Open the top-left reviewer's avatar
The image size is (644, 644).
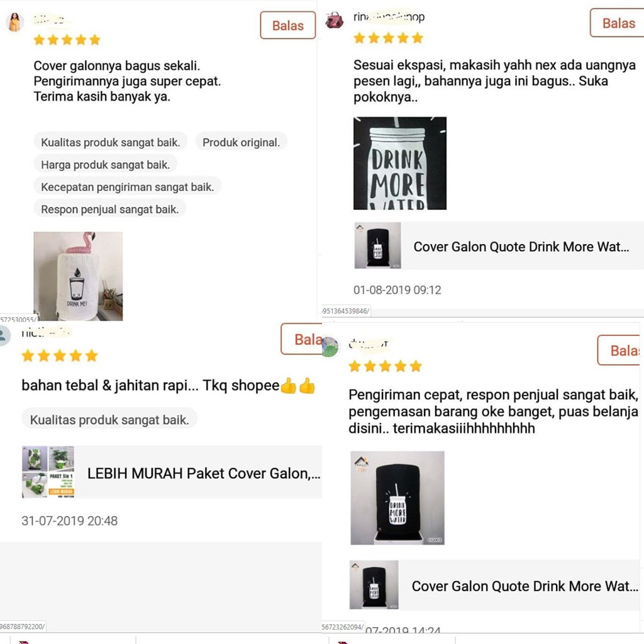(x=14, y=22)
